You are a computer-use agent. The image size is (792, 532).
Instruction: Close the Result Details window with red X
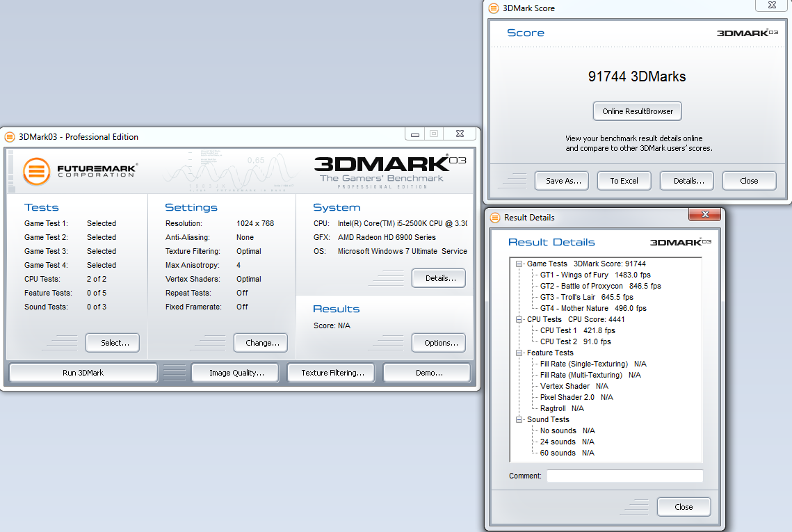point(704,215)
